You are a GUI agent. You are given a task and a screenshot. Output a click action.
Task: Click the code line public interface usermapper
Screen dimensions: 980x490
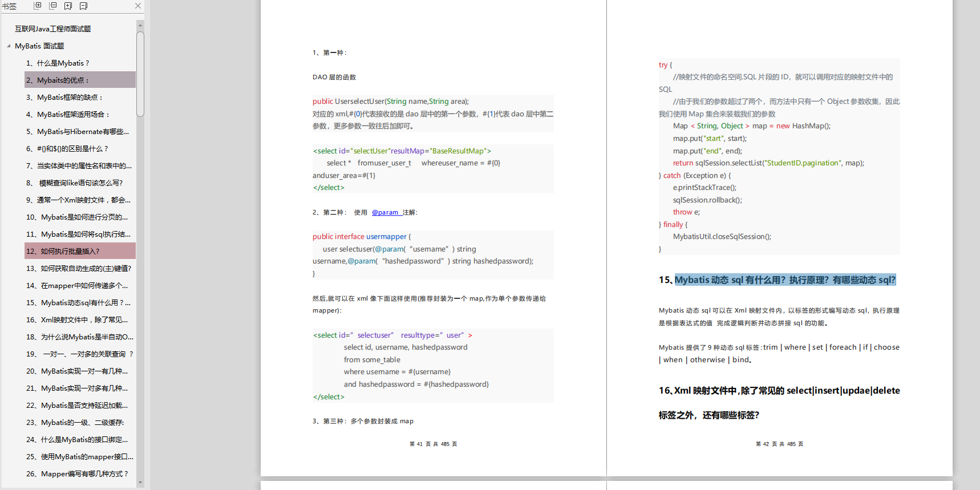[x=362, y=236]
